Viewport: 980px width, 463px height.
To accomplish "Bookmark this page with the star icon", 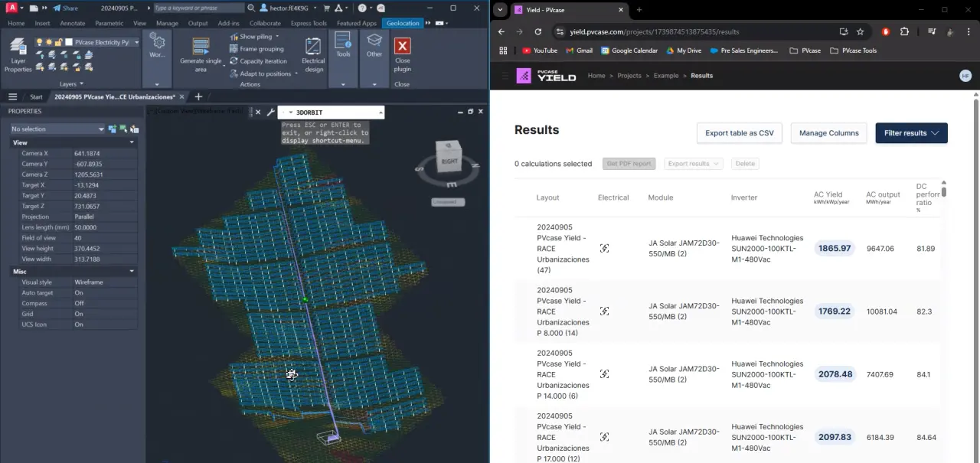I will (861, 32).
